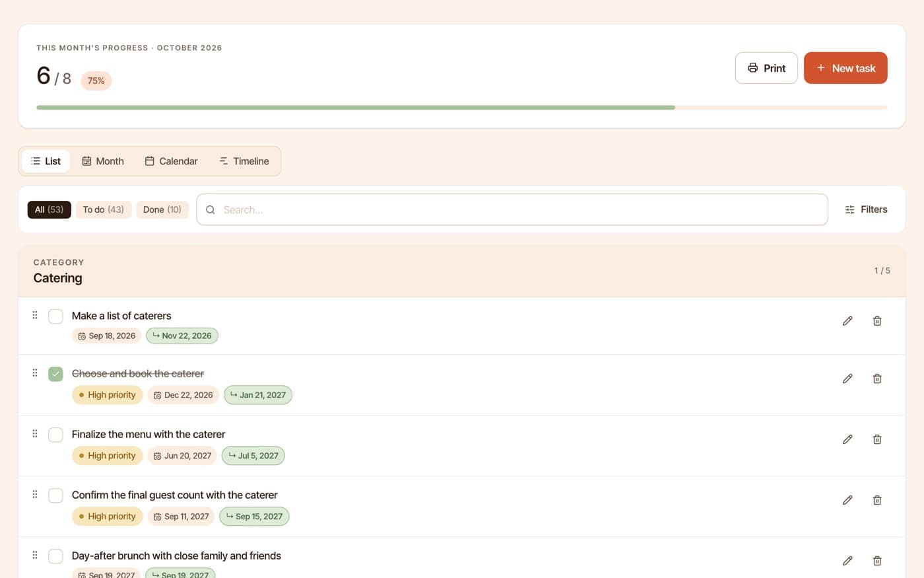924x578 pixels.
Task: Focus the Search tasks field
Action: 512,209
